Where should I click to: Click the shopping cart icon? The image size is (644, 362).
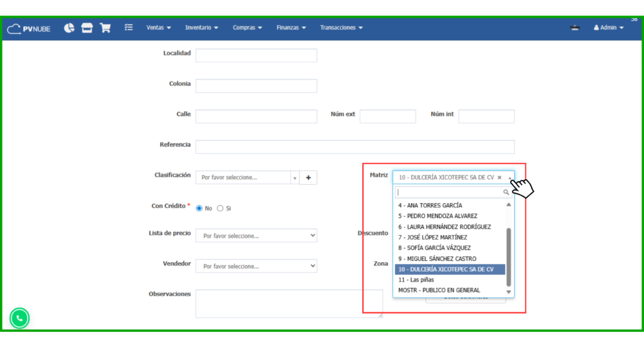click(x=105, y=28)
